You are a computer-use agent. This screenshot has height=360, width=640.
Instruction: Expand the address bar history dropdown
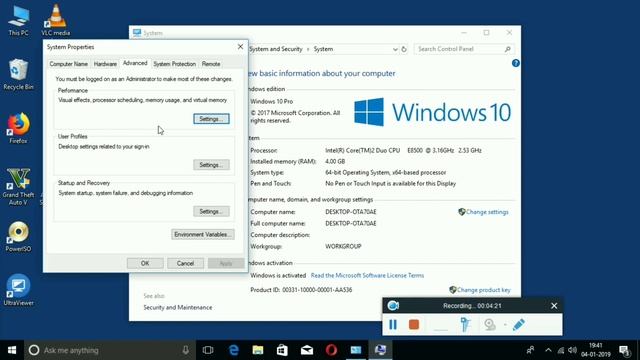point(395,49)
